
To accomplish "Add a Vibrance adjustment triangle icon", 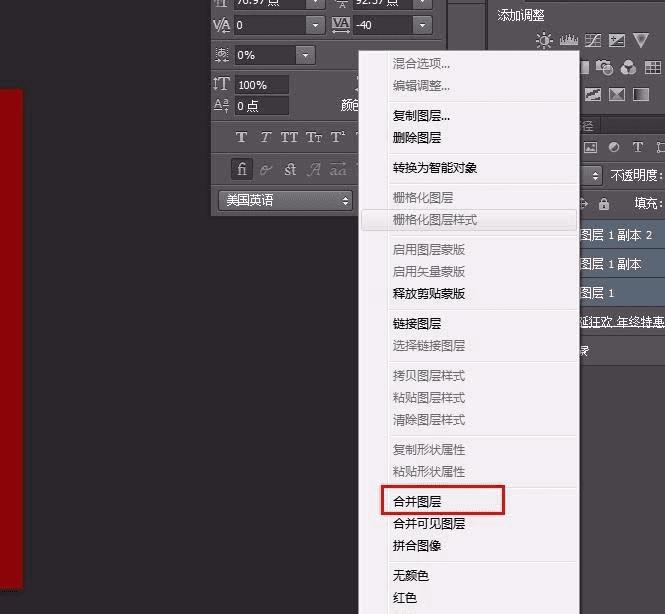I will [641, 40].
